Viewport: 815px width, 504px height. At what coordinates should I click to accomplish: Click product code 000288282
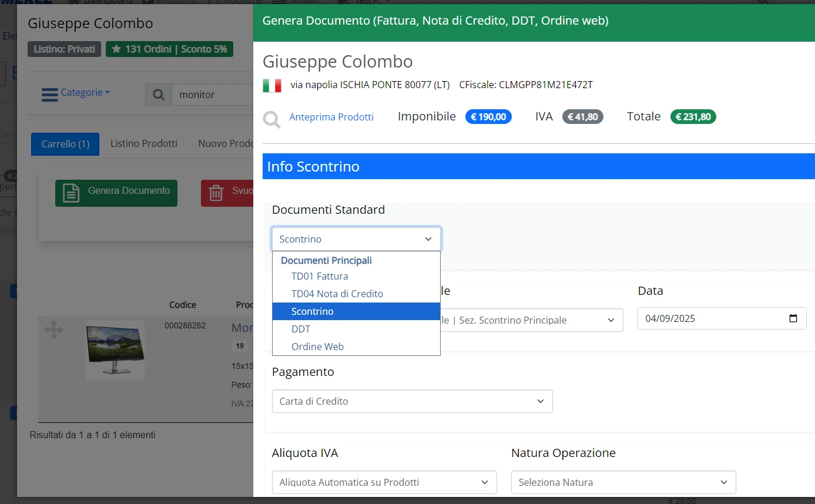pos(185,325)
